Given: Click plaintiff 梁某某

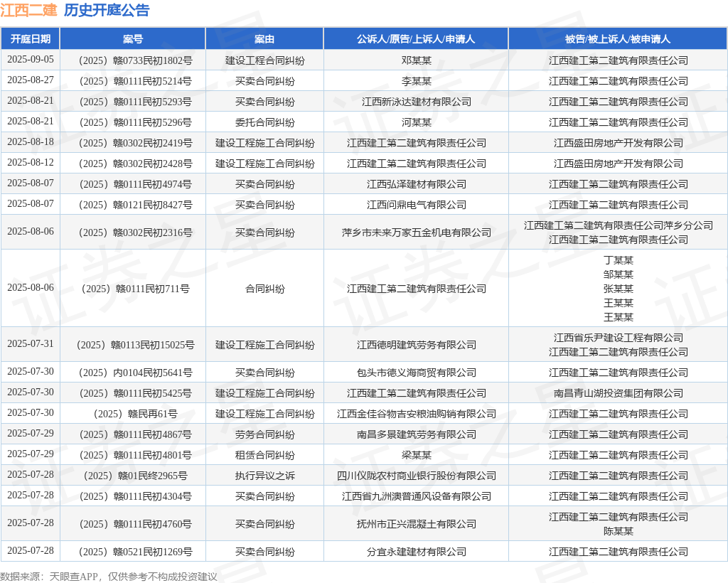Looking at the screenshot, I should [417, 455].
